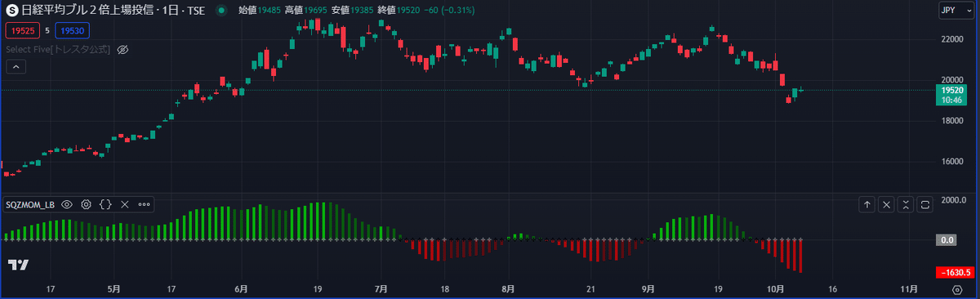Show the hidden Select Five indicator
The width and height of the screenshot is (980, 299).
(123, 50)
